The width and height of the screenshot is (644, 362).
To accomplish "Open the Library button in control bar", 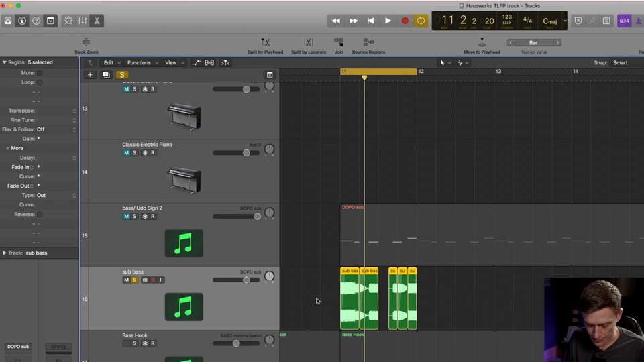I will pos(8,21).
